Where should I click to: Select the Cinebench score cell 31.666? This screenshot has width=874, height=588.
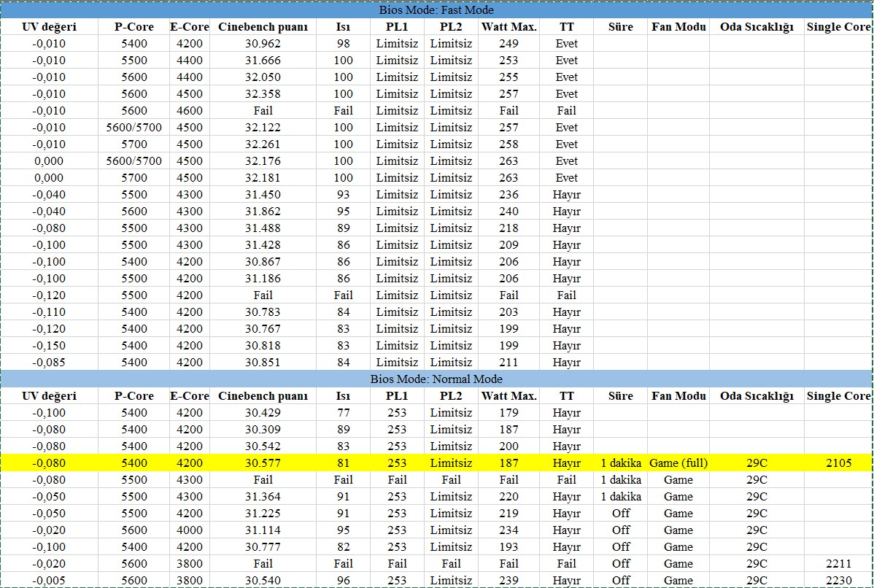point(263,61)
